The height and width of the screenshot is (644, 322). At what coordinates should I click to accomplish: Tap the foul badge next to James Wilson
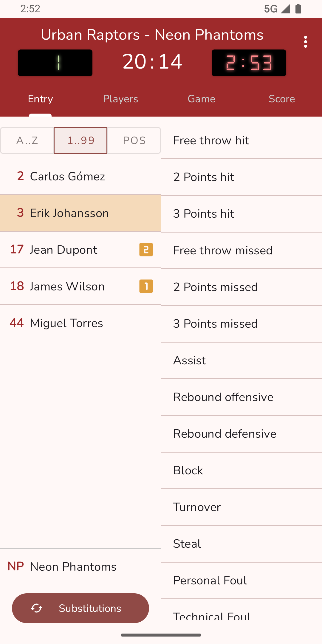(146, 286)
